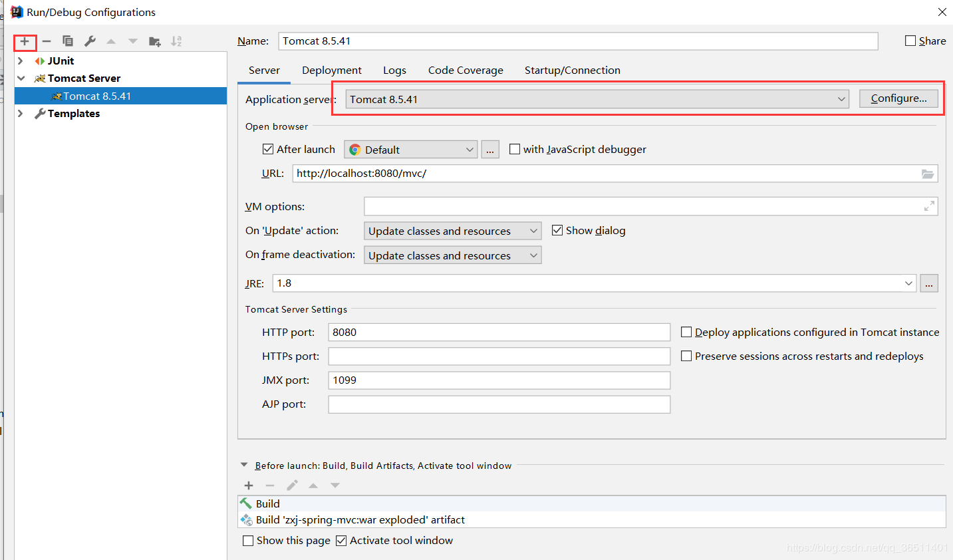
Task: Click the wrench edit defaults icon
Action: [x=90, y=41]
